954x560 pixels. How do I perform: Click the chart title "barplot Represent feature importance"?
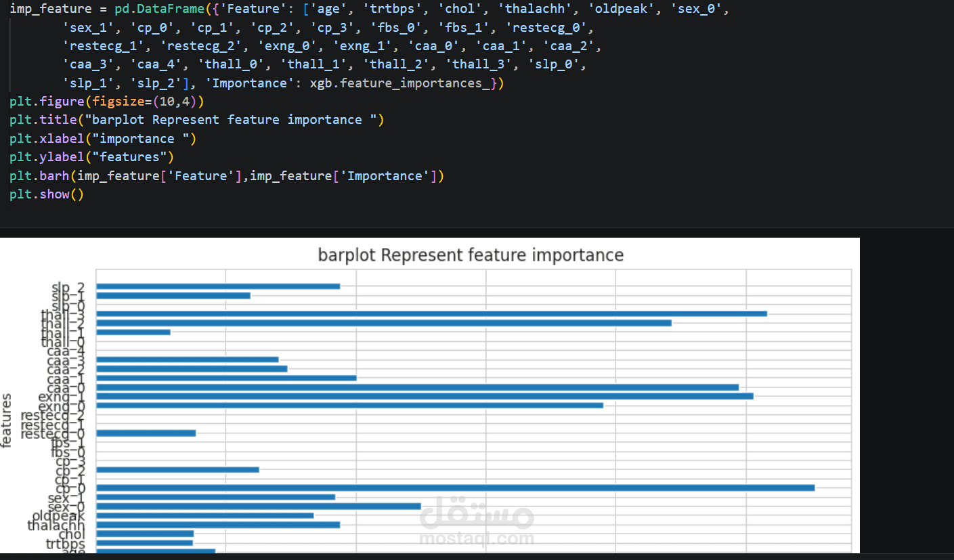click(471, 255)
